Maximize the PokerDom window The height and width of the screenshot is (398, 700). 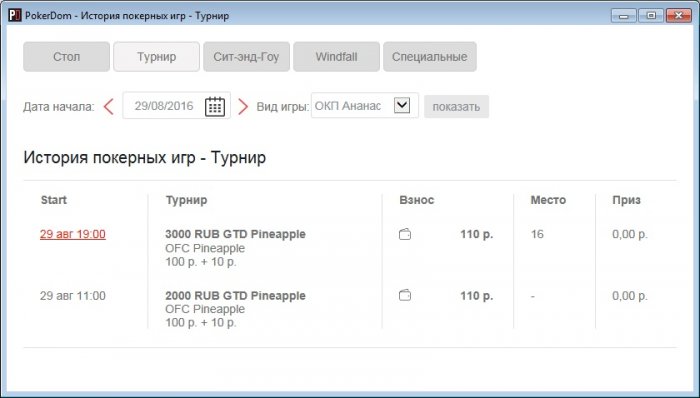point(651,16)
